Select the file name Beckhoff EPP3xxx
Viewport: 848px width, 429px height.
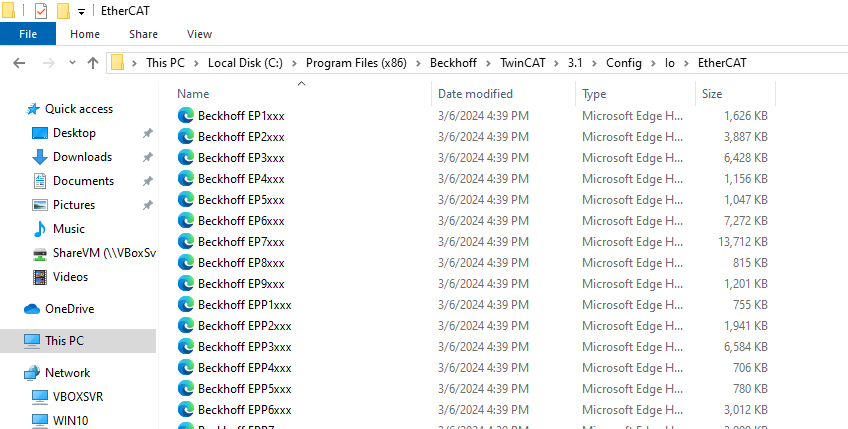(244, 346)
